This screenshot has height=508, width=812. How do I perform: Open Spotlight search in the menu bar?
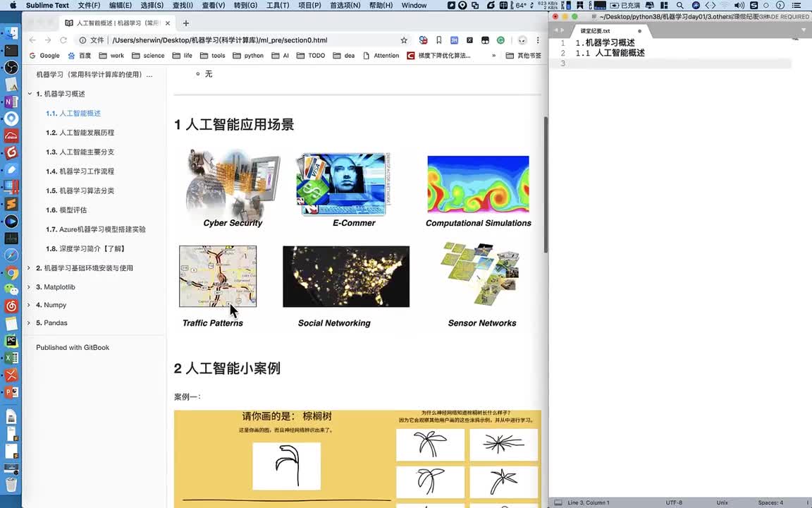click(x=679, y=6)
